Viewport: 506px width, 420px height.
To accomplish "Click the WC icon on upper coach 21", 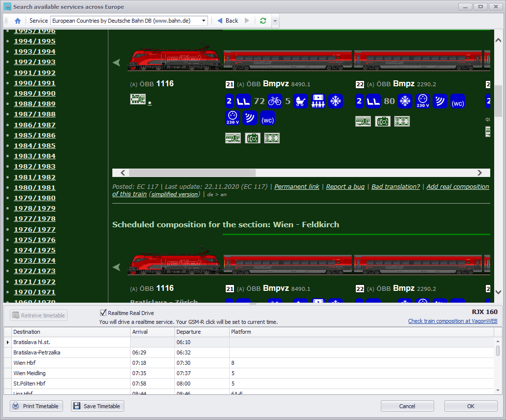I will click(x=268, y=118).
